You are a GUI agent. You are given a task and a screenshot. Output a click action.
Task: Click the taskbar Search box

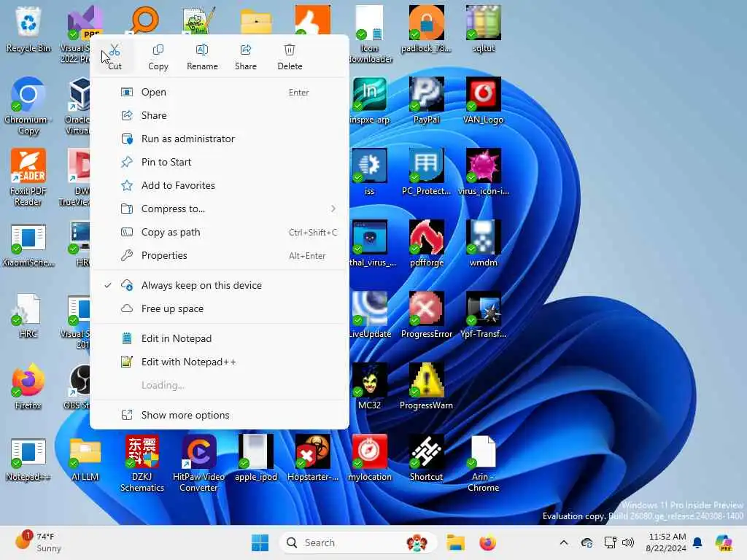357,542
